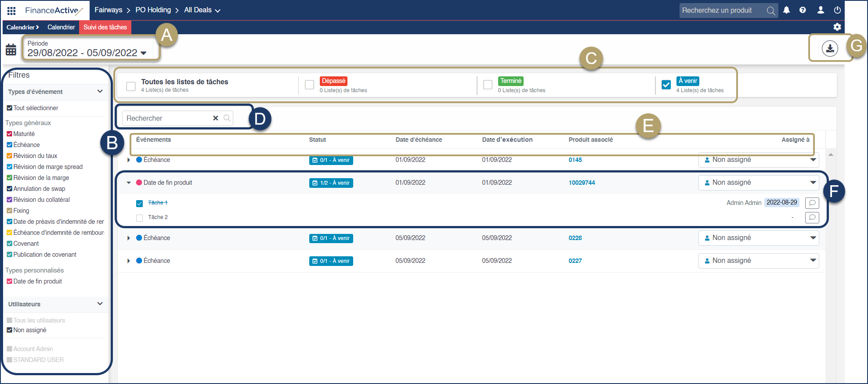Open product link 0145
The width and height of the screenshot is (868, 384).
click(x=575, y=160)
